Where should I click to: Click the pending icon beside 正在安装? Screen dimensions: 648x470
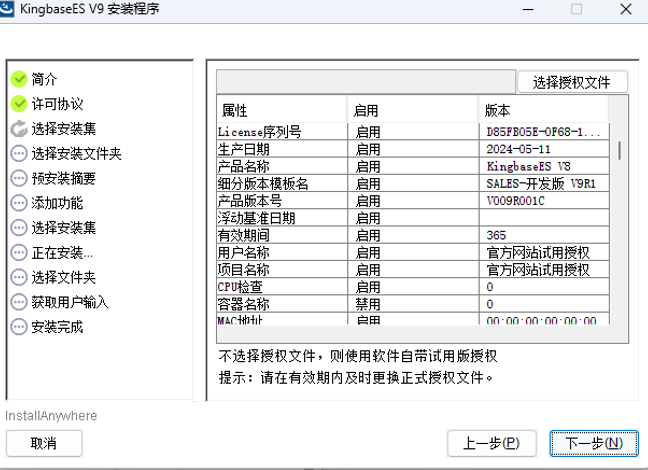[19, 253]
